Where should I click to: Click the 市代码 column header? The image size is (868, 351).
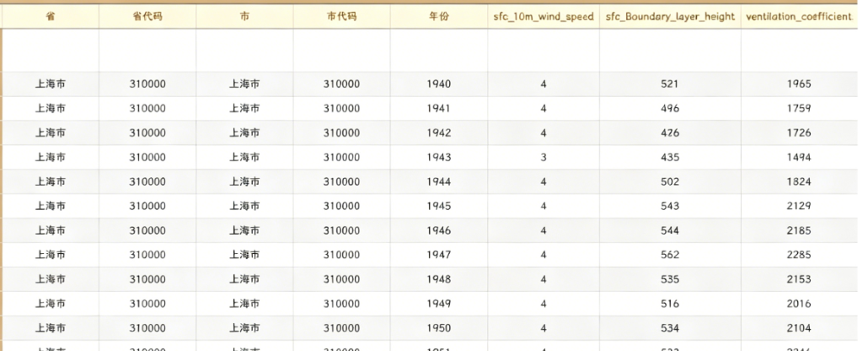pos(341,17)
